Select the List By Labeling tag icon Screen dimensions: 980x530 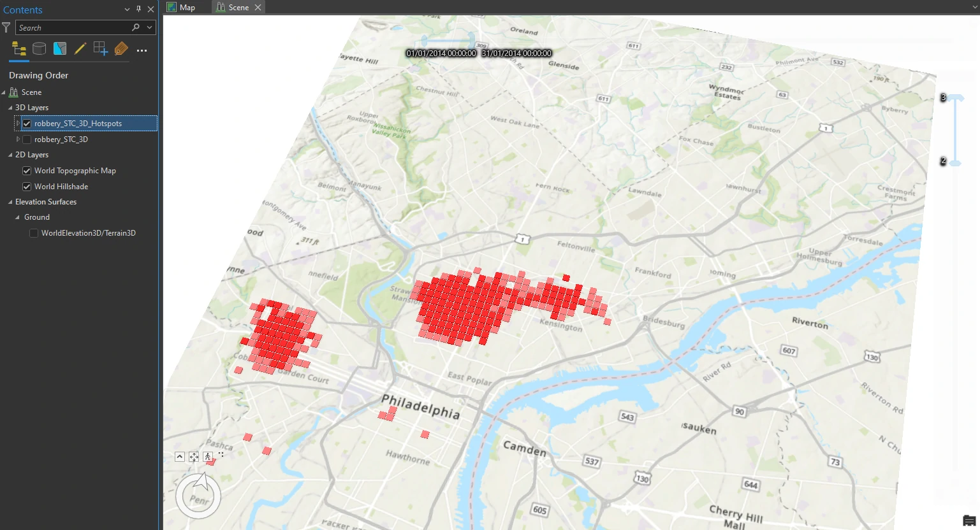pyautogui.click(x=121, y=49)
